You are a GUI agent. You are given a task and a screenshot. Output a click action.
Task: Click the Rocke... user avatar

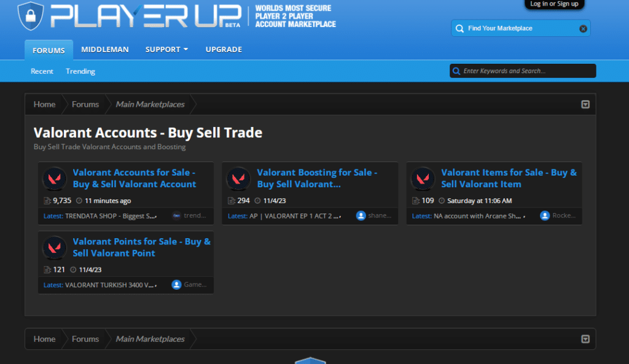point(545,215)
